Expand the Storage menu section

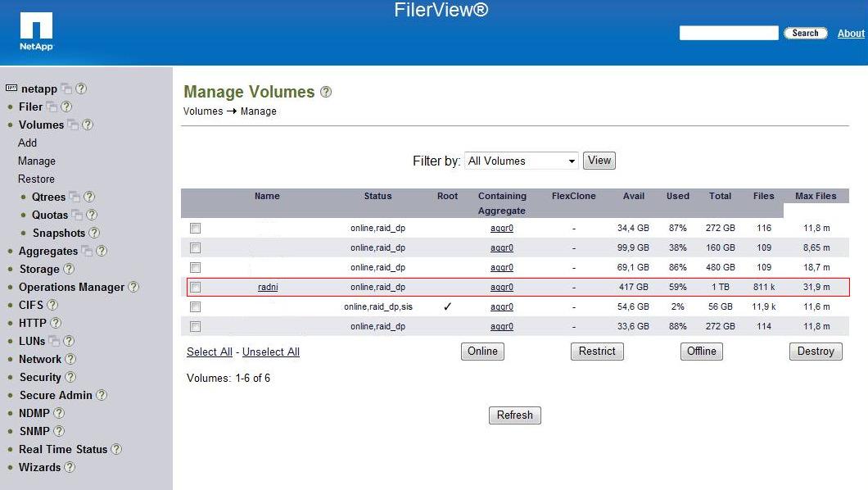click(x=39, y=269)
